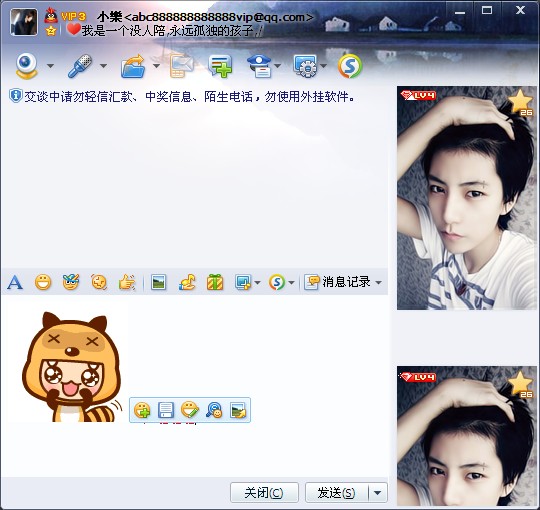This screenshot has width=540, height=510.
Task: Send a file with the folder icon
Action: 133,66
